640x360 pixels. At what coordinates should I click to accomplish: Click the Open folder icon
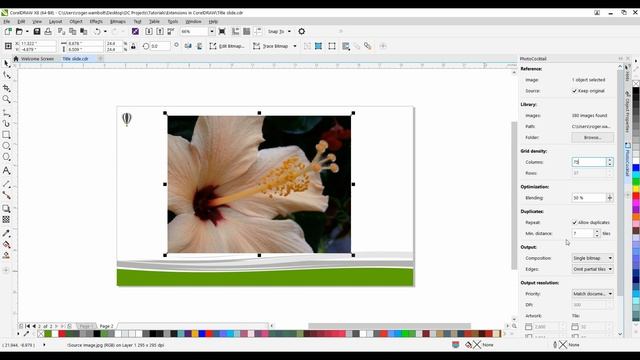19,31
